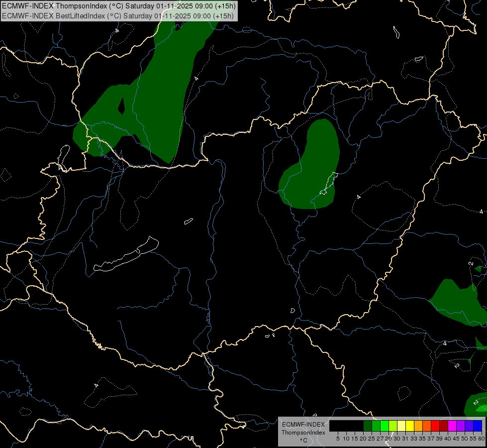This screenshot has height=448, width=487.
Task: Click the legend tick label 33
Action: pos(414,439)
